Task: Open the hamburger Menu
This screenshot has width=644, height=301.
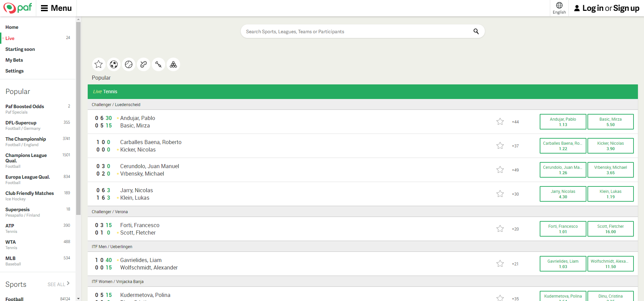Action: 56,8
